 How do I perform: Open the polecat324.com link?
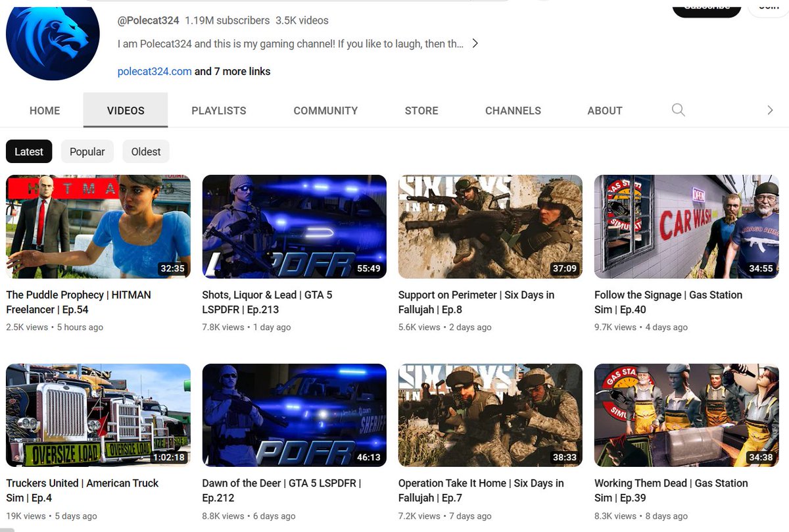click(x=155, y=71)
